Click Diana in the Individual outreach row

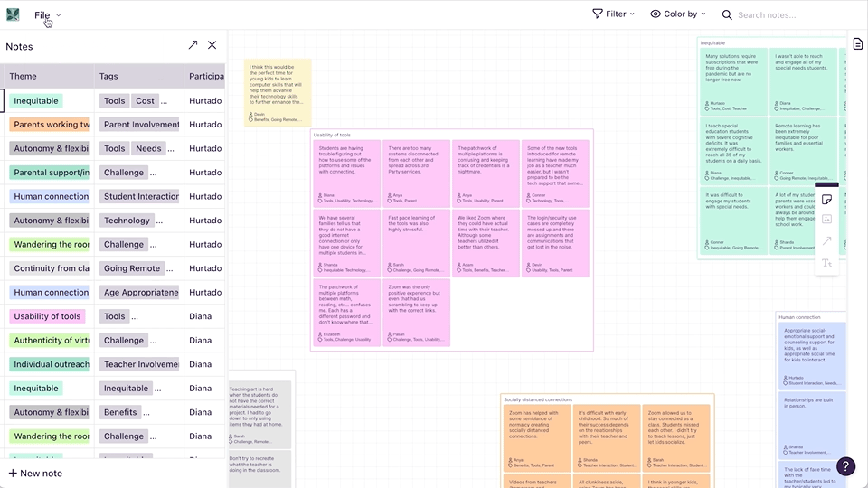pos(201,364)
